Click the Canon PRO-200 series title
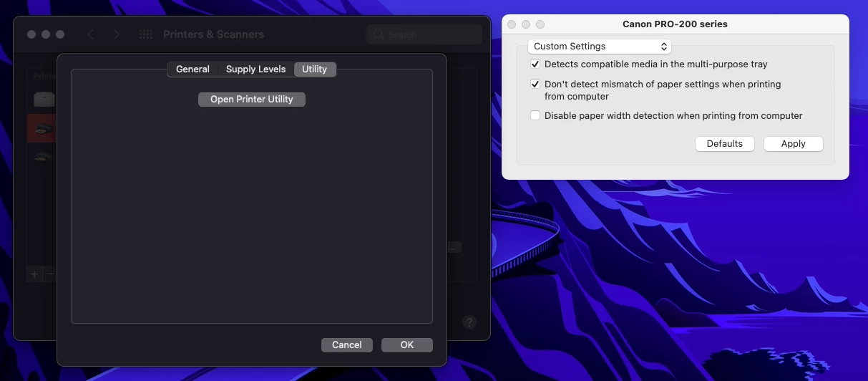Screen dimensions: 868x381 pos(675,24)
